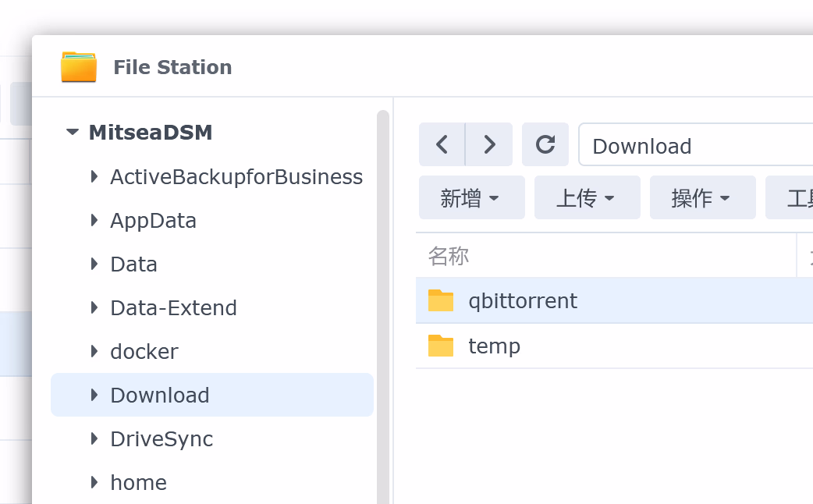Open the 新增 dropdown menu

tap(471, 198)
